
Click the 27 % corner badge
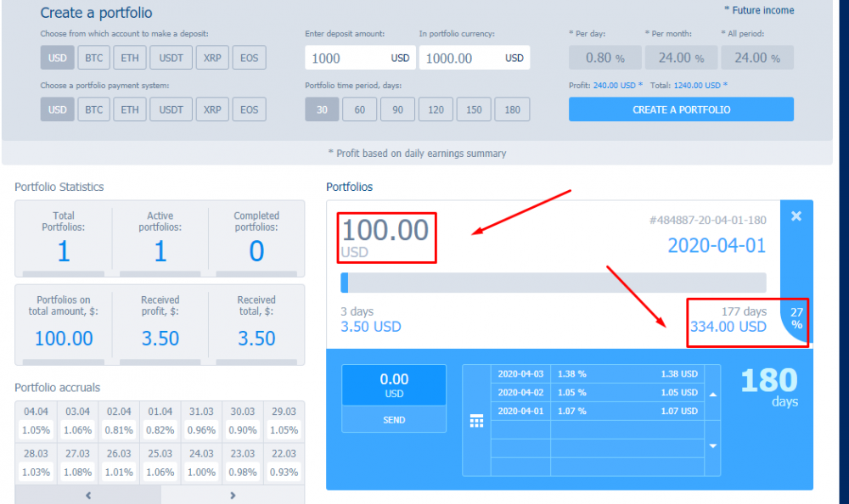pyautogui.click(x=796, y=318)
